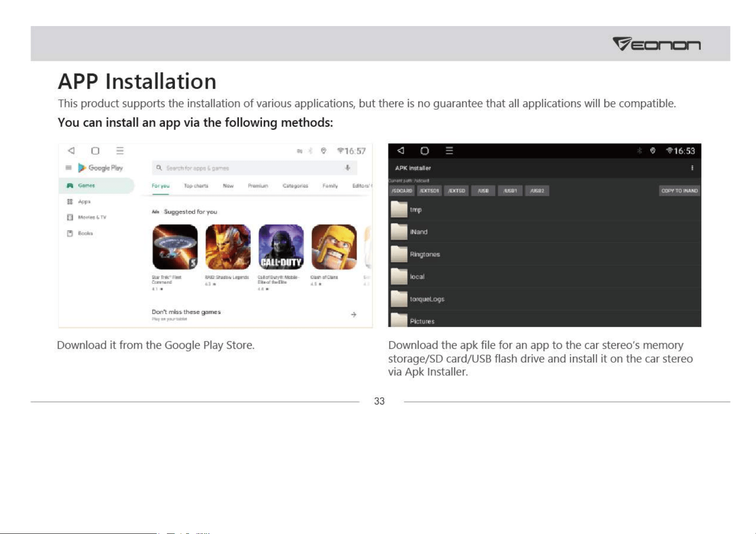Click the 'APK installer' title text
The image size is (756, 534).
[413, 168]
